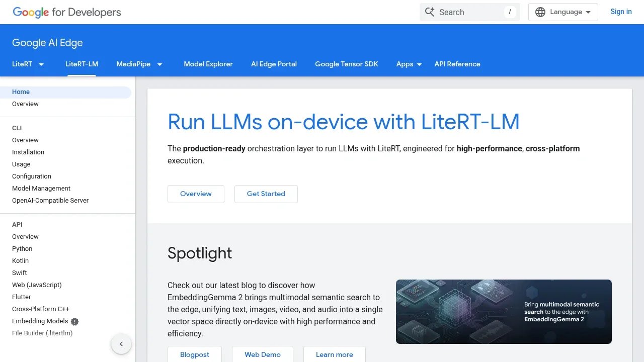
Task: Open OpenAI-Compatible Server sidebar link
Action: click(50, 201)
